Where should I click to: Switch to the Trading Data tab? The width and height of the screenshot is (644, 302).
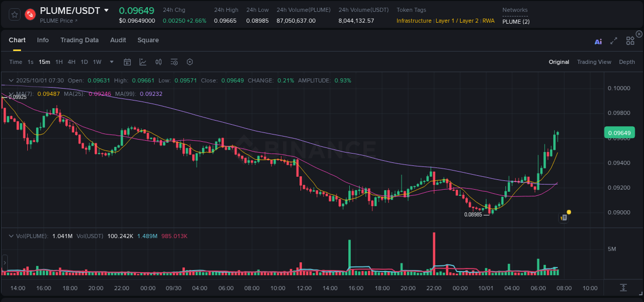[x=79, y=40]
